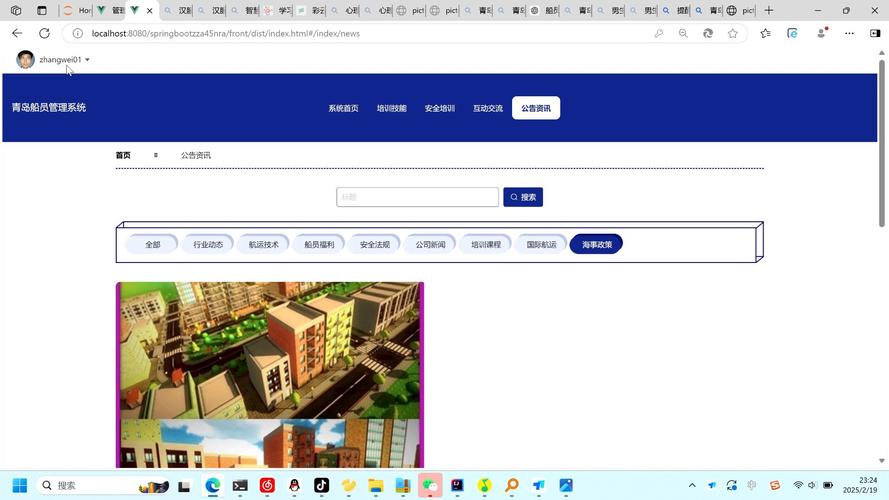Click the favorites star in address bar
The width and height of the screenshot is (889, 500).
tap(733, 33)
